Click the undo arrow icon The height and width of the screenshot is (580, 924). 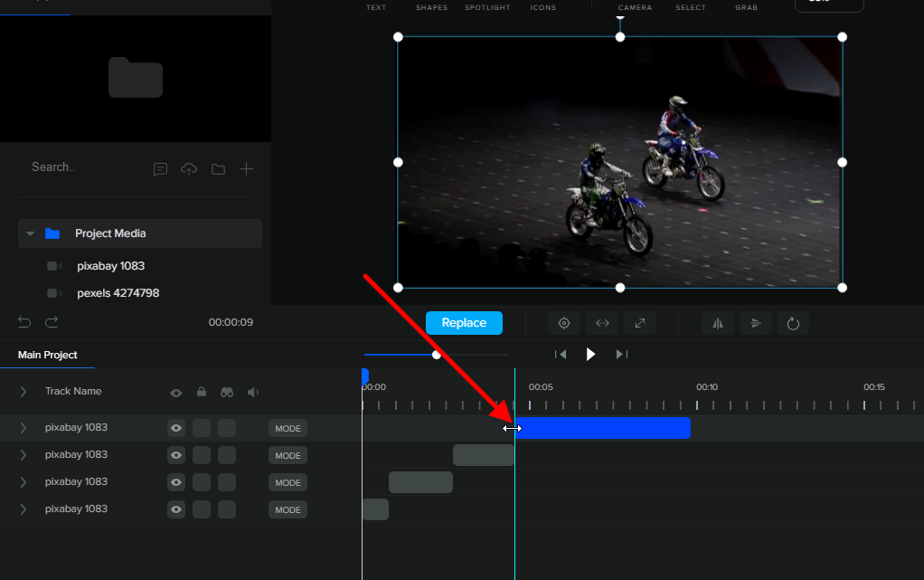[24, 321]
